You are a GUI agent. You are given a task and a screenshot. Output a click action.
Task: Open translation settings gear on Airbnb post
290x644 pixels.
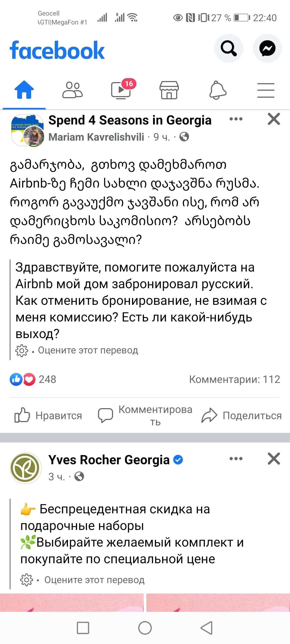[x=22, y=350]
